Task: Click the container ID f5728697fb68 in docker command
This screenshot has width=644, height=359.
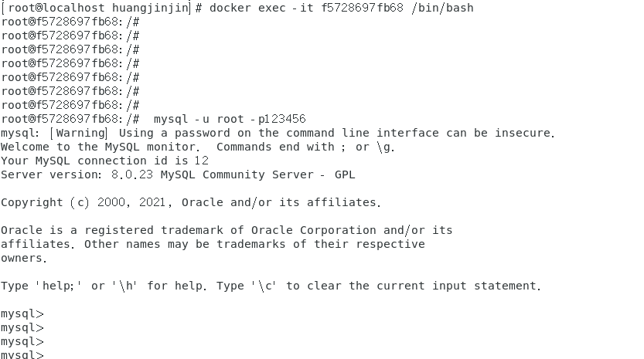Action: [x=362, y=8]
